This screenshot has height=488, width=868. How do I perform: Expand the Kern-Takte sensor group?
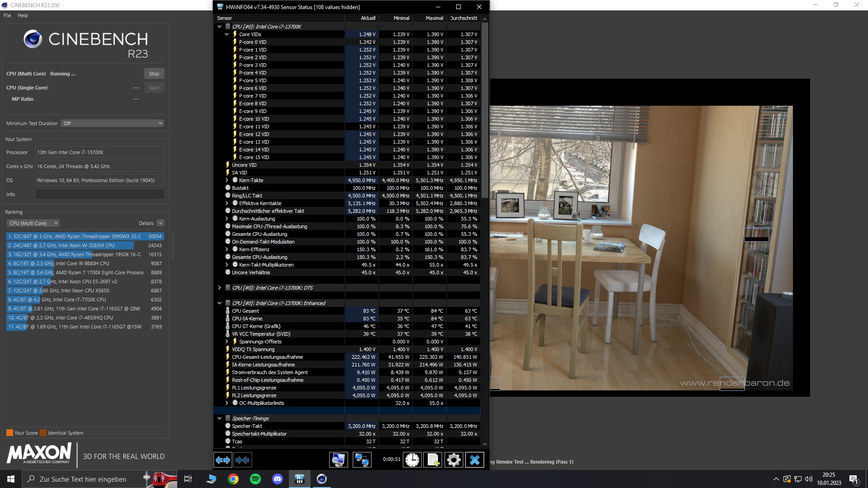click(226, 180)
